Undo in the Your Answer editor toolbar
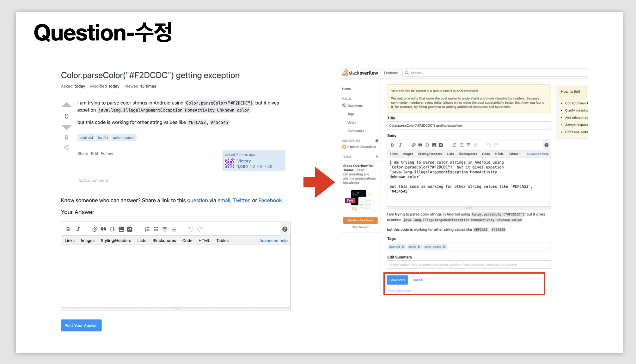This screenshot has height=364, width=636. tap(191, 229)
